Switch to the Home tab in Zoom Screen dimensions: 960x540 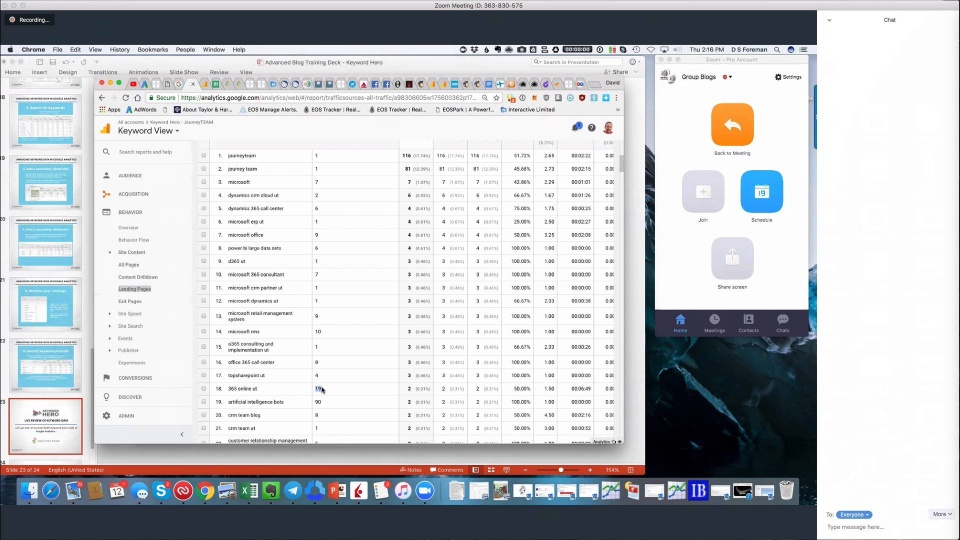point(680,323)
